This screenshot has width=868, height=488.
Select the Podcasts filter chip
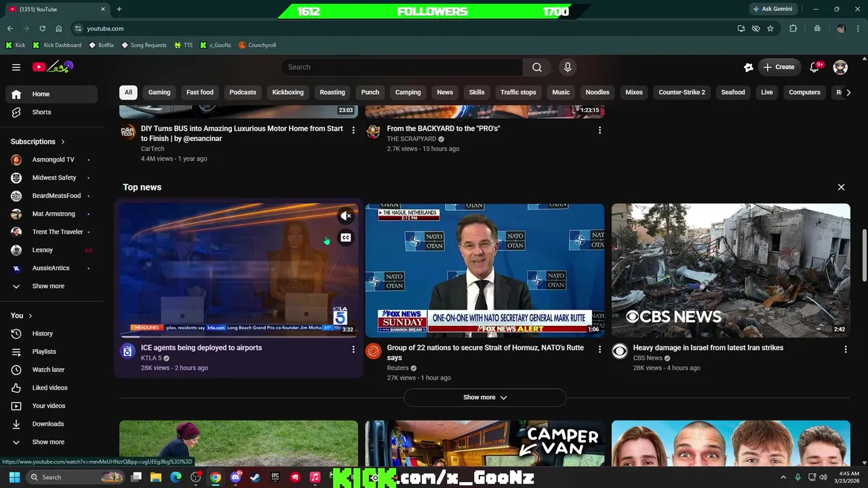tap(243, 92)
